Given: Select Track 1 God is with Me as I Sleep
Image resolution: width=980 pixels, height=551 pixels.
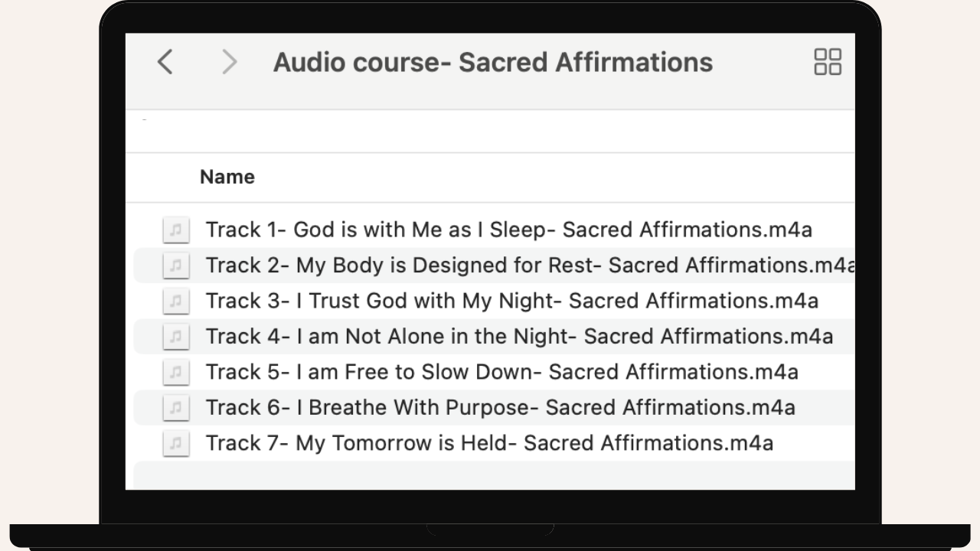Looking at the screenshot, I should (x=508, y=230).
